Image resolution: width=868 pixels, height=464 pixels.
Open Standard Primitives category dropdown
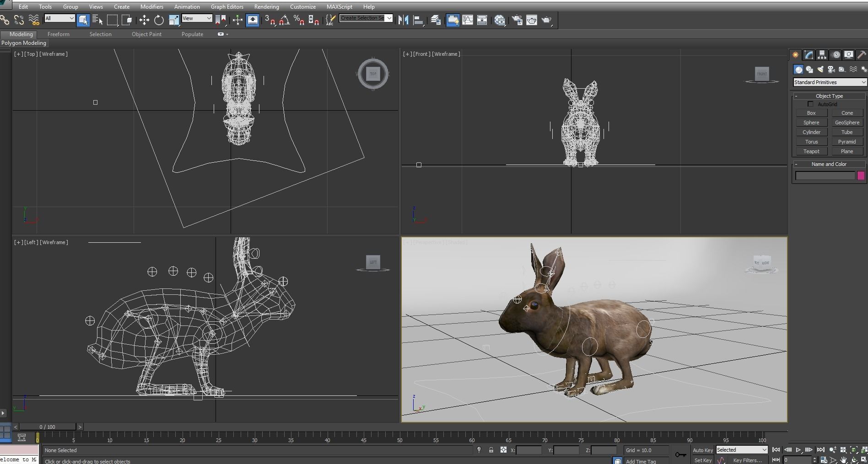[830, 82]
